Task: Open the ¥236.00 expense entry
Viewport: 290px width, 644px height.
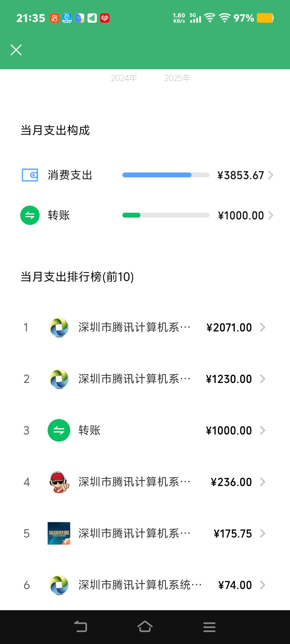Action: (231, 482)
